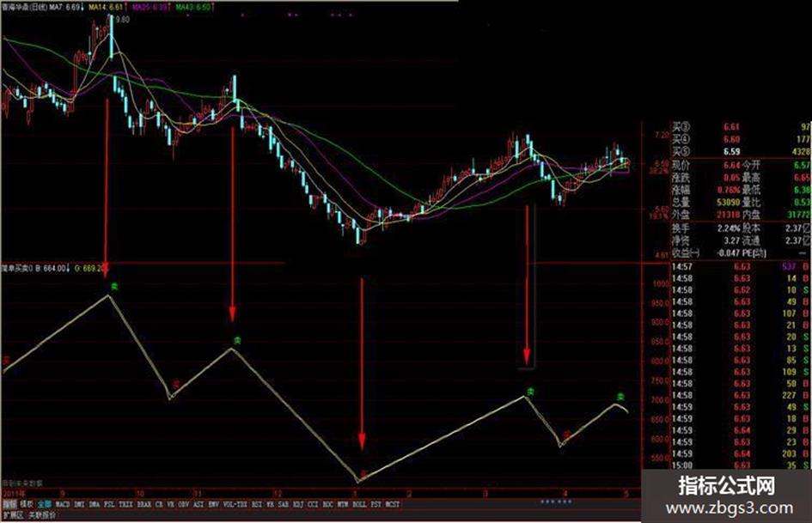
Task: Click the 流通 label
Action: point(752,240)
